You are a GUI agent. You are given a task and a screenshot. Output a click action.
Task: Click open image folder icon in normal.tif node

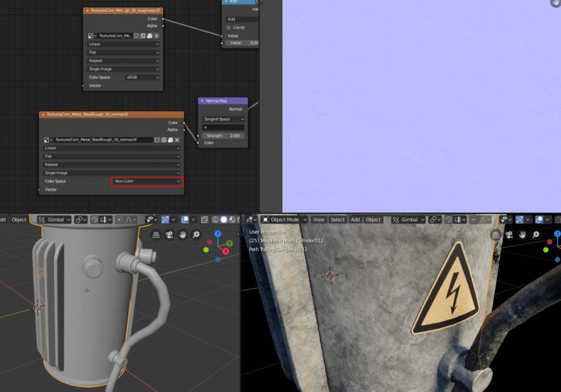pyautogui.click(x=171, y=140)
